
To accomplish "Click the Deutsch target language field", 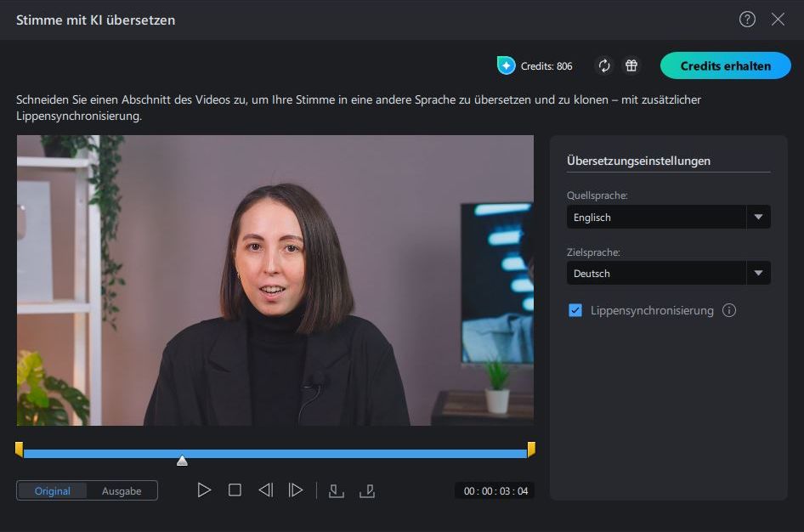I will click(656, 273).
